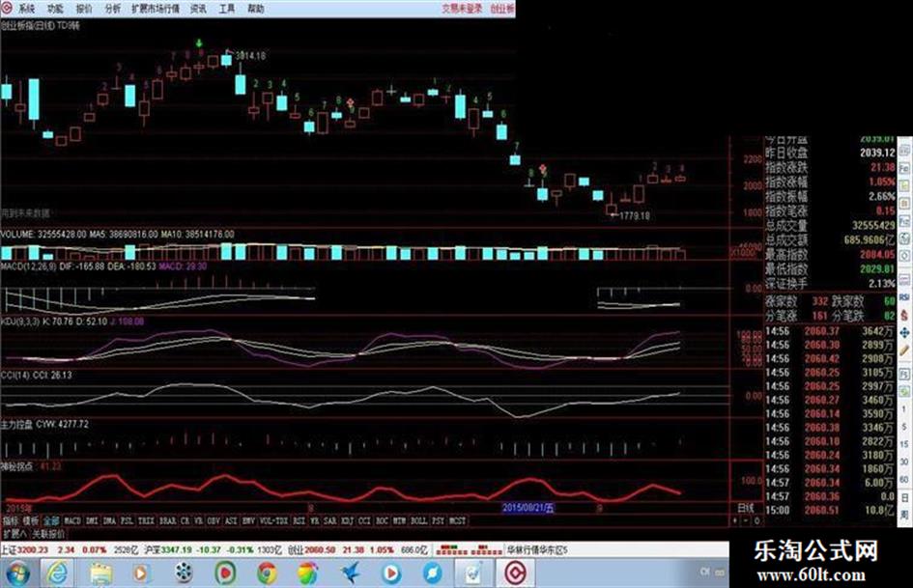The image size is (913, 588).
Task: Switch to the weekly 周 period button
Action: click(904, 515)
